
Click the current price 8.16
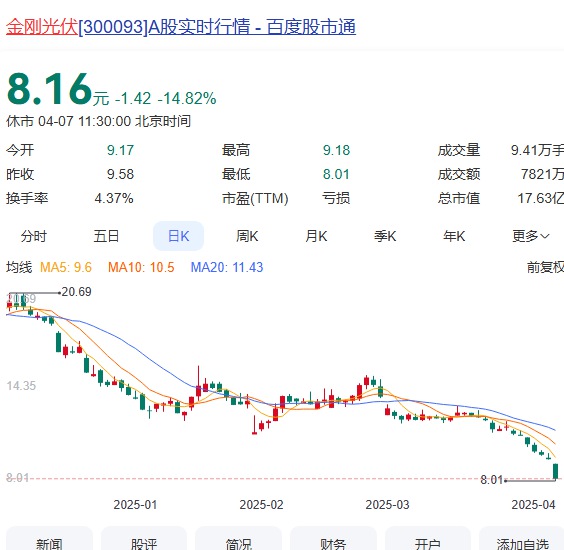click(x=50, y=89)
